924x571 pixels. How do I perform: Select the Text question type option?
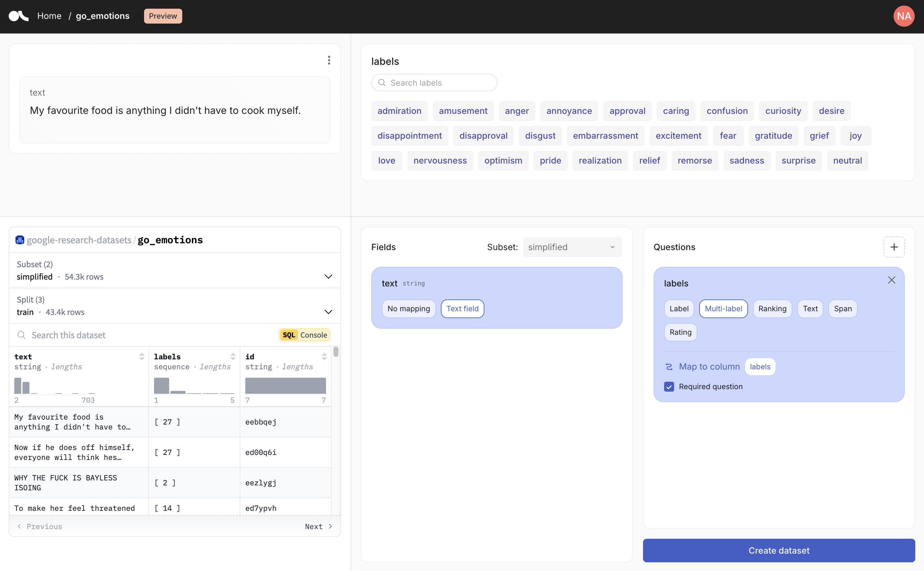(810, 308)
